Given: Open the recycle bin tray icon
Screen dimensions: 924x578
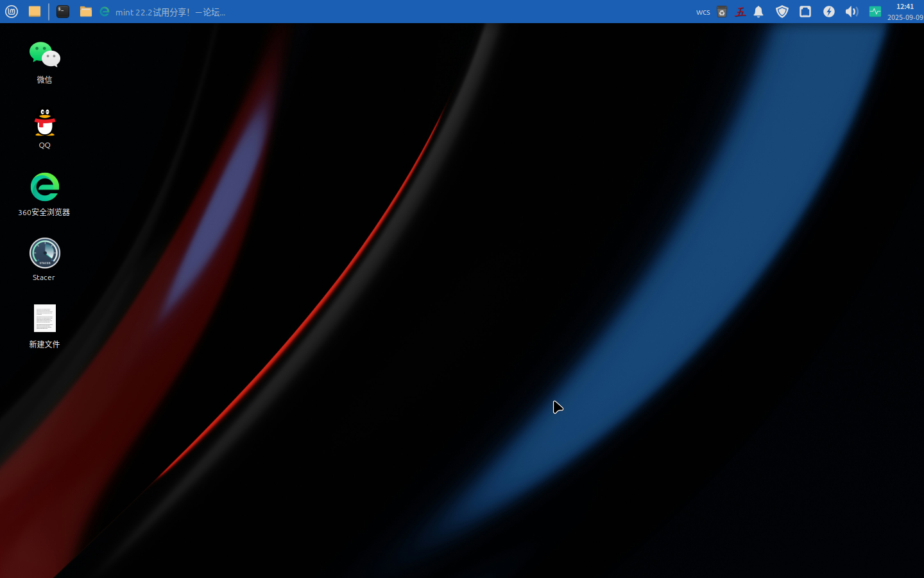Looking at the screenshot, I should (722, 12).
